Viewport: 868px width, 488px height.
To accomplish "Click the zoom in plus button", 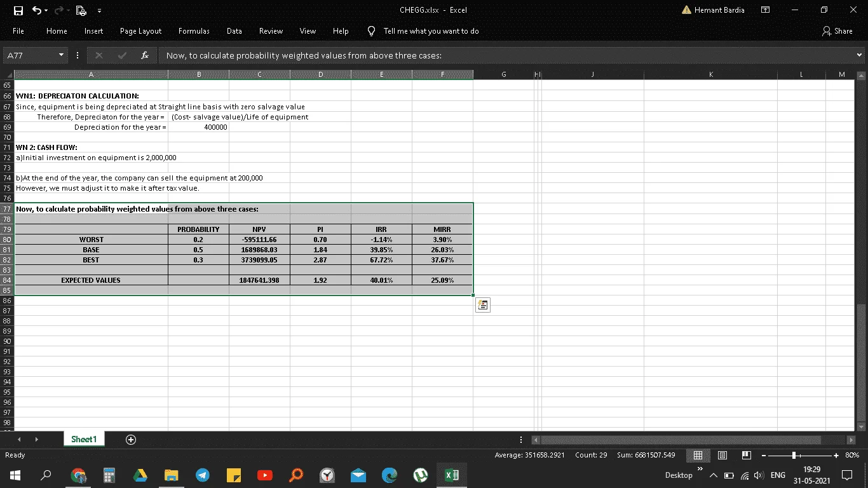I will [x=837, y=455].
